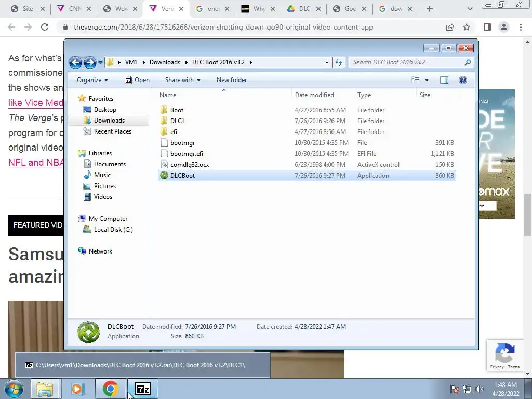The height and width of the screenshot is (399, 532).
Task: Toggle Chrome side panel
Action: (x=487, y=27)
